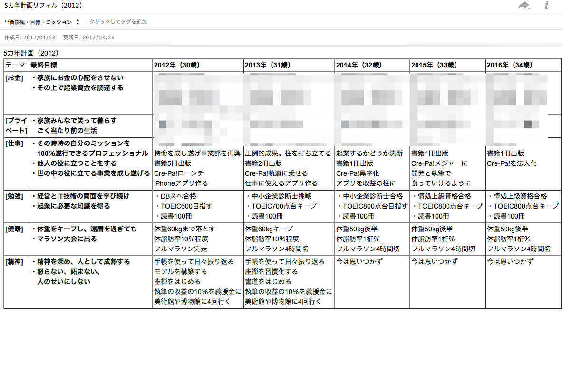Select the [仕事] theme cell
This screenshot has height=392, width=563.
[14, 143]
